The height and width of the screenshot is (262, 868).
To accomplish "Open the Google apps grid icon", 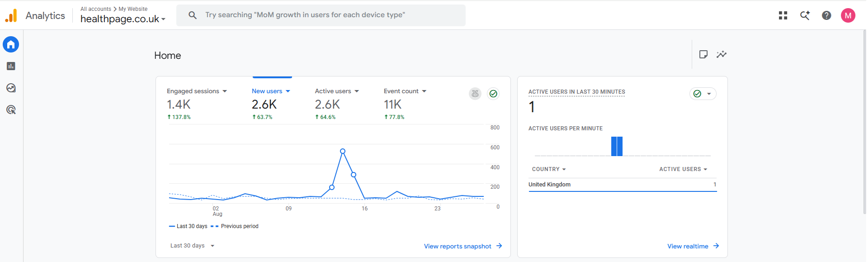I will pyautogui.click(x=783, y=15).
